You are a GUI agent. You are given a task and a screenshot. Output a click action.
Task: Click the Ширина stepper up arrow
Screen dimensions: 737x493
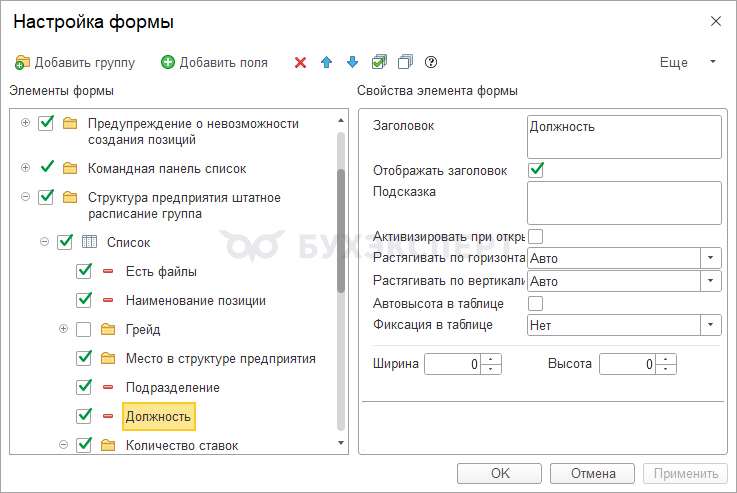491,359
